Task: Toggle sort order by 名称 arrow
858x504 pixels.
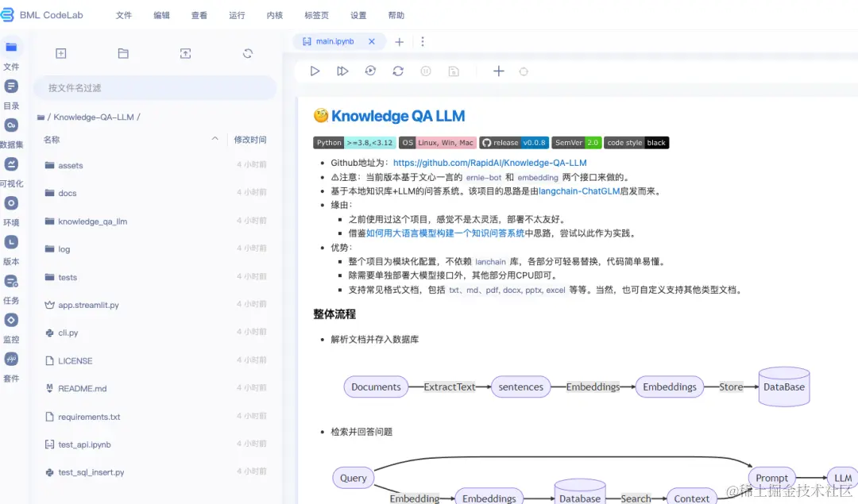Action: (x=215, y=139)
